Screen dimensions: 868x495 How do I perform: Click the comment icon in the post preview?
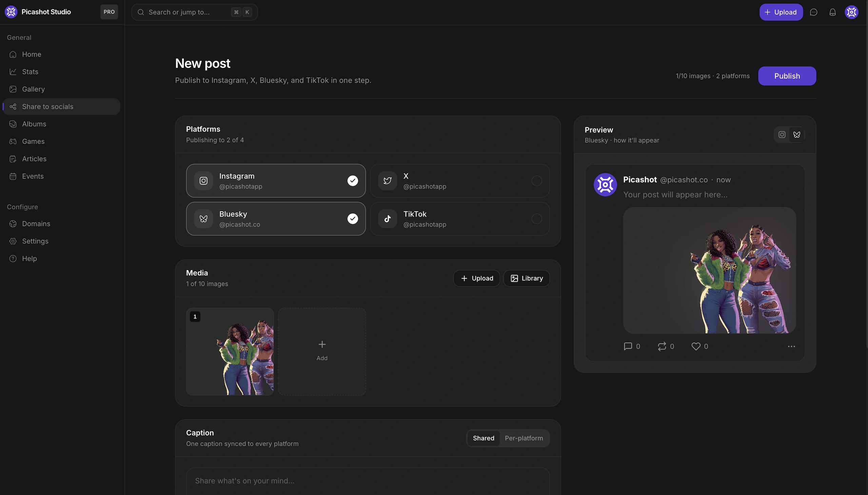(x=628, y=346)
